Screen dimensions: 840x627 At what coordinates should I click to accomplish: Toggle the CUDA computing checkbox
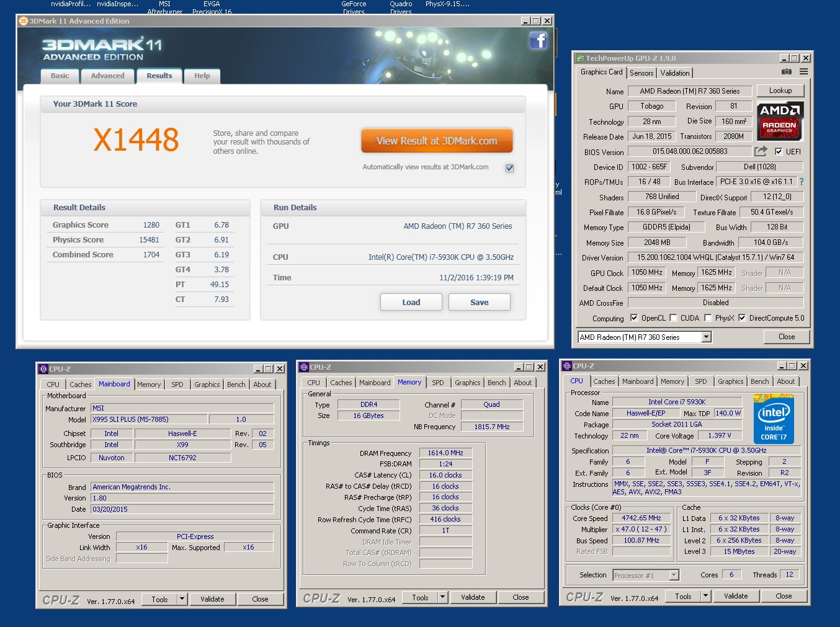(673, 318)
